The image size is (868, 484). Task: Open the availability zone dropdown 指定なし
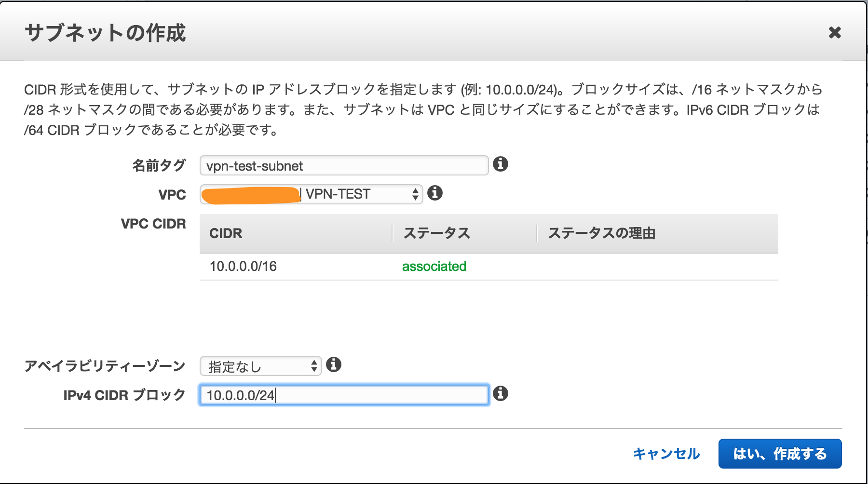261,366
